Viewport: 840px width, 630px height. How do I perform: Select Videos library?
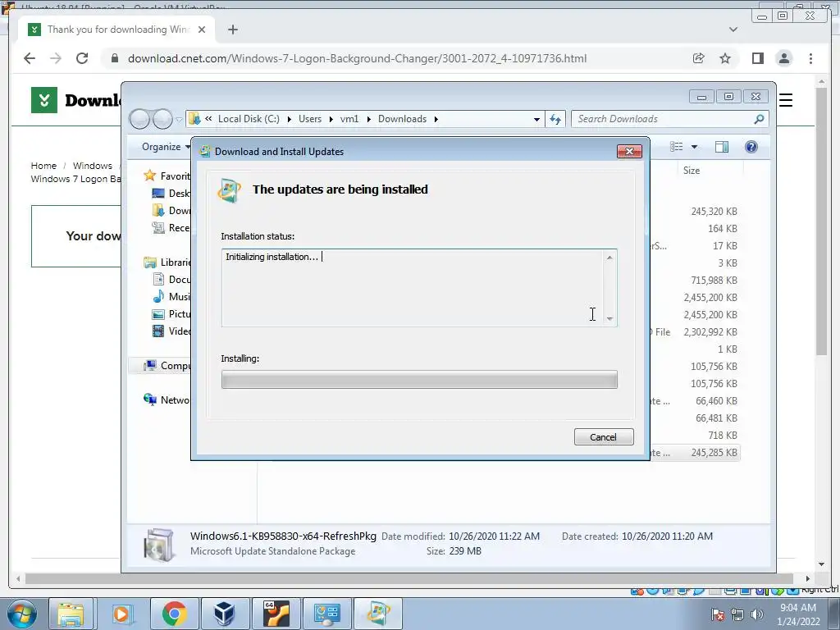coord(171,331)
